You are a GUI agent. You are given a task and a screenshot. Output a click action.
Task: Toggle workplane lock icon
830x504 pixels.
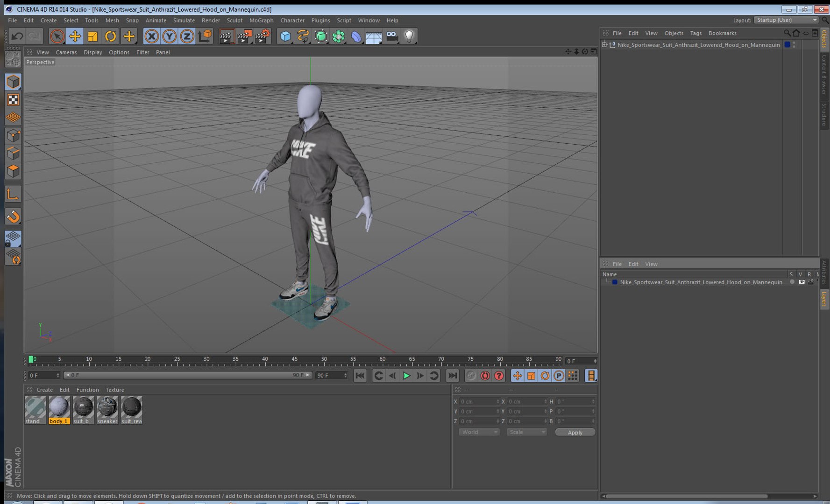point(13,238)
